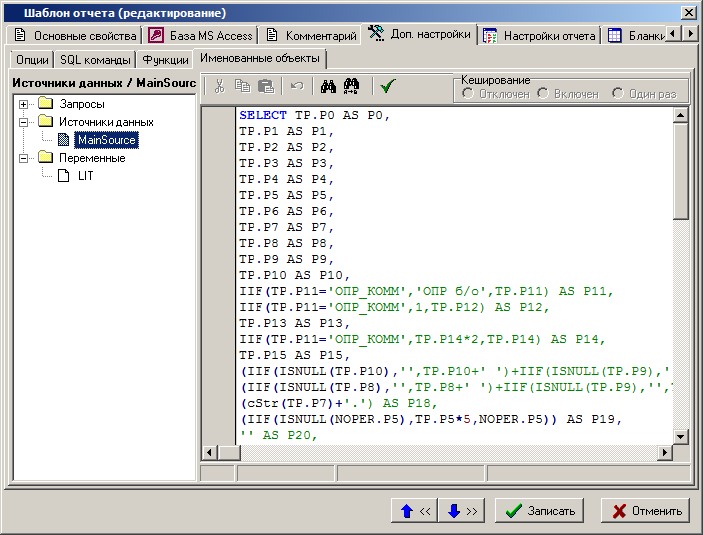Click the Cut scissors toolbar icon
Screen dimensions: 703x535
219,87
